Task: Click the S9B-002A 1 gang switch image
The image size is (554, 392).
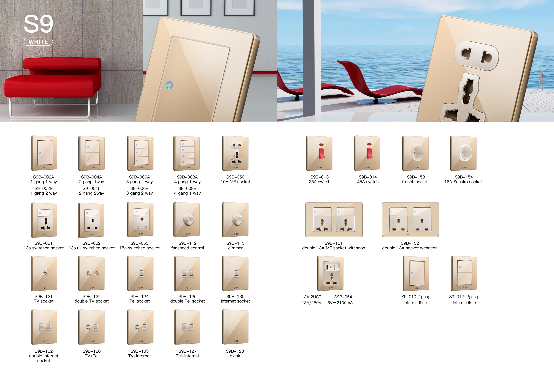Action: click(44, 153)
